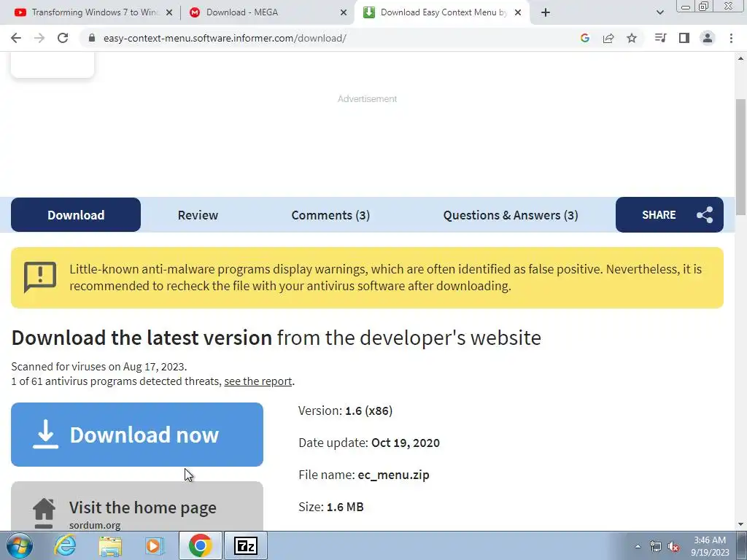747x560 pixels.
Task: Open the Chrome profile avatar
Action: point(708,38)
